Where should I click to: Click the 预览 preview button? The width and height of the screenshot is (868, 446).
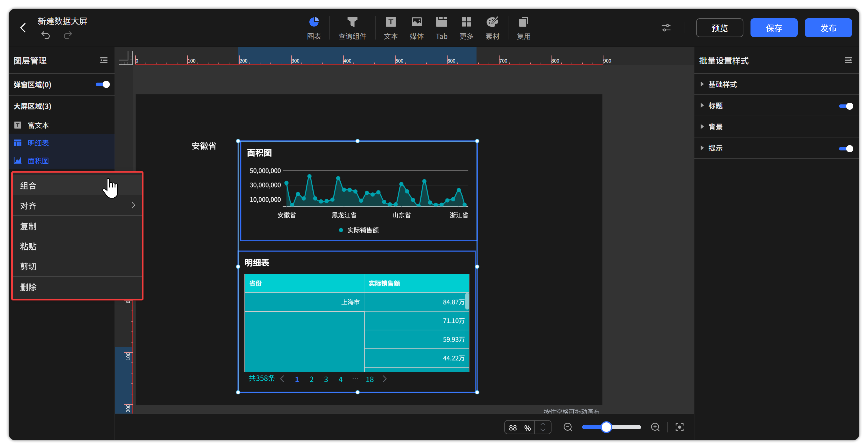(719, 28)
